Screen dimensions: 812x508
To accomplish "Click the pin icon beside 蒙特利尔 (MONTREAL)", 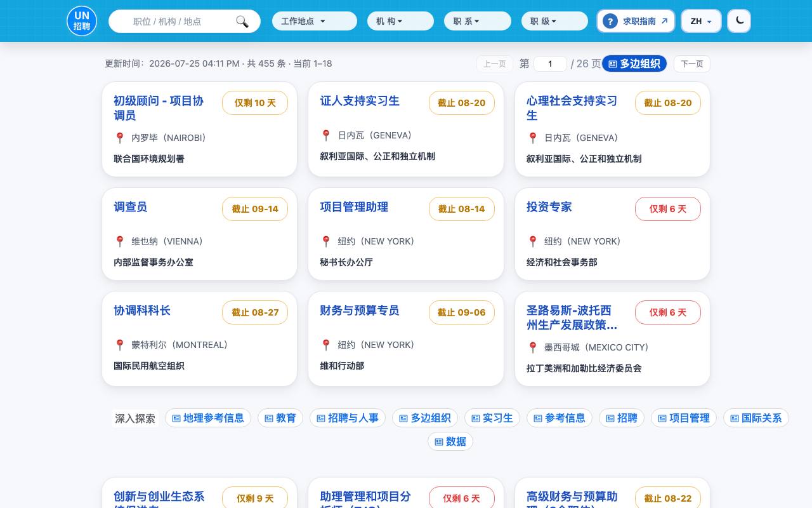I will tap(119, 345).
